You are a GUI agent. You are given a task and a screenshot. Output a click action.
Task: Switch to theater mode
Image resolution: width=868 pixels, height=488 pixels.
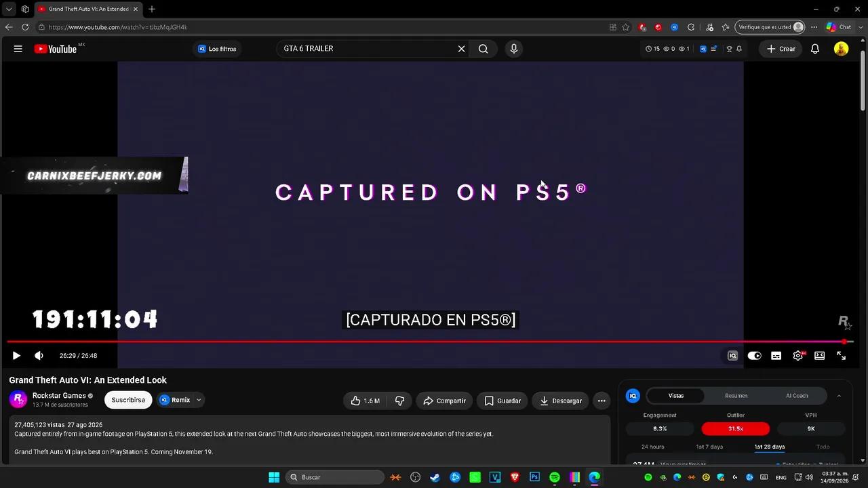tap(819, 355)
